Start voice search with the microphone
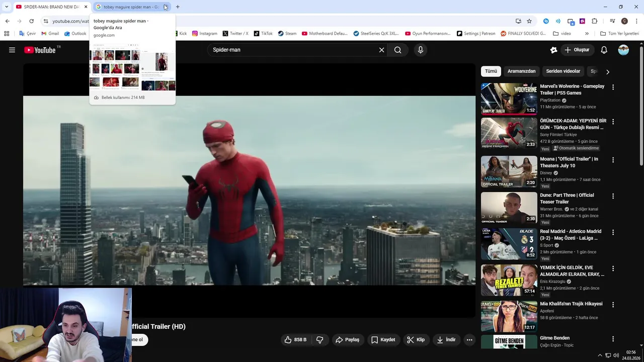The image size is (644, 362). pos(421,50)
